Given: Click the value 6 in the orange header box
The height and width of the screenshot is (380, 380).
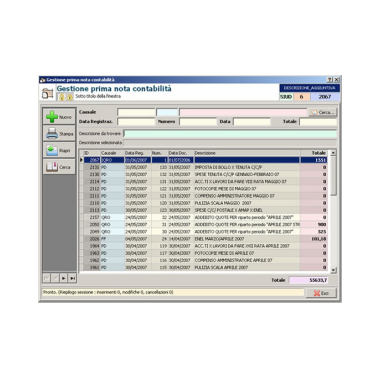Looking at the screenshot, I should point(302,97).
